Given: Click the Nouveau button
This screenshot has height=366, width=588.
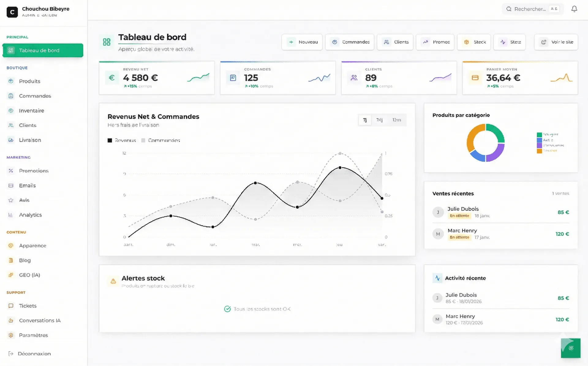Looking at the screenshot, I should click(x=302, y=42).
